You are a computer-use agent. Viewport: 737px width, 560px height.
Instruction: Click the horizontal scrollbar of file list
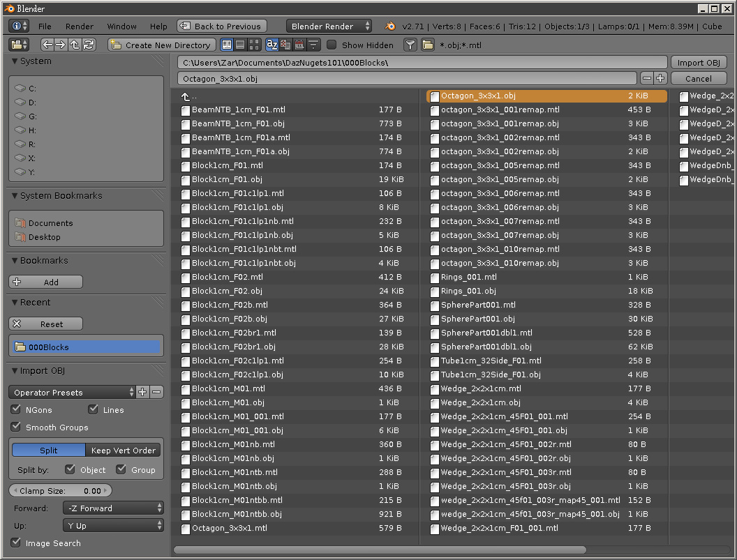click(380, 550)
